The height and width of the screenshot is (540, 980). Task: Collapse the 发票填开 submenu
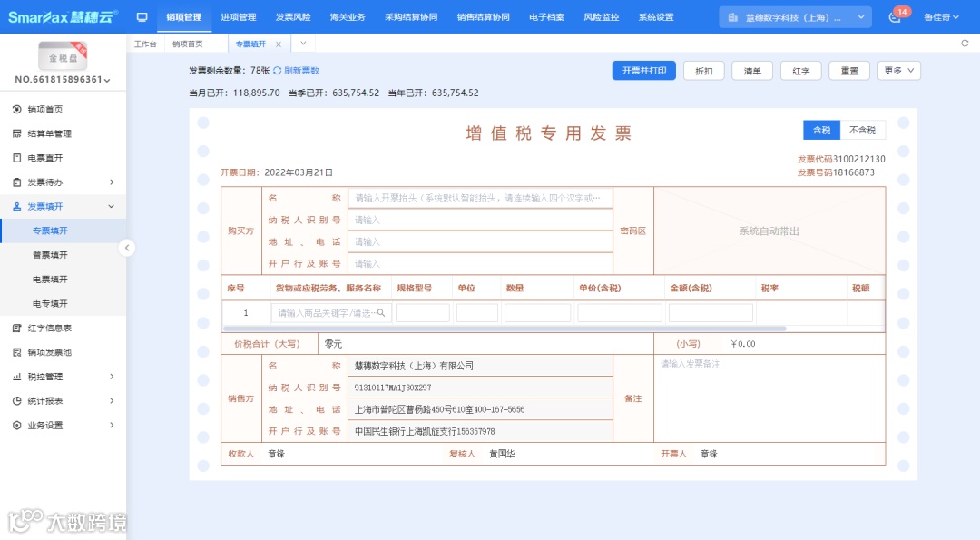tap(112, 207)
